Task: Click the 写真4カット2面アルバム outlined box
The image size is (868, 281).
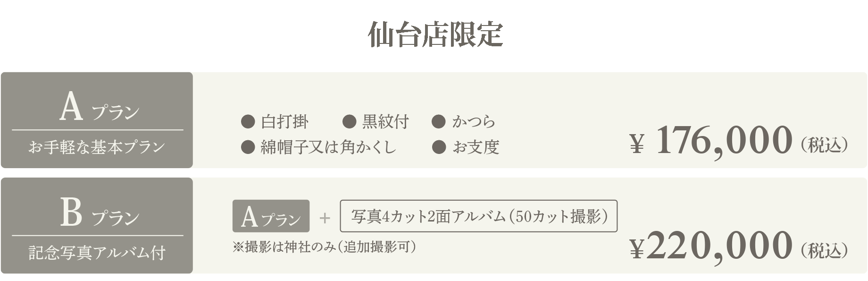Action: [x=478, y=216]
